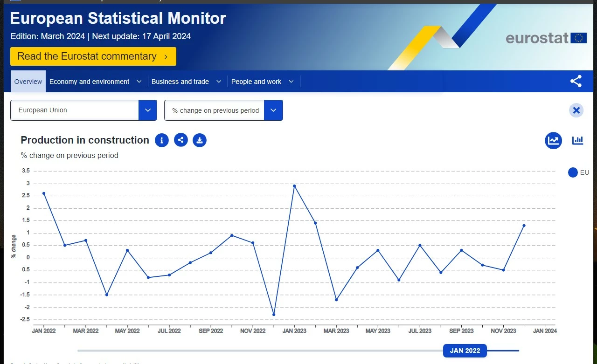Close the chart panel with X button

[x=576, y=110]
